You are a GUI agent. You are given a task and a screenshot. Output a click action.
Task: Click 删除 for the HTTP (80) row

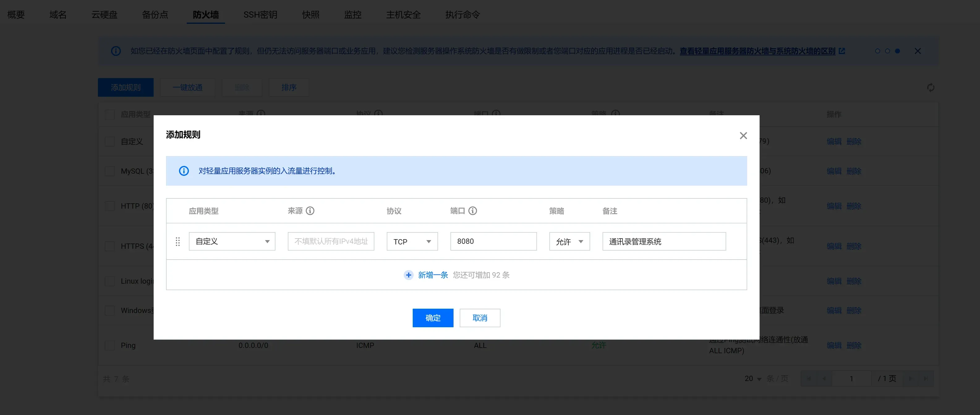coord(854,206)
